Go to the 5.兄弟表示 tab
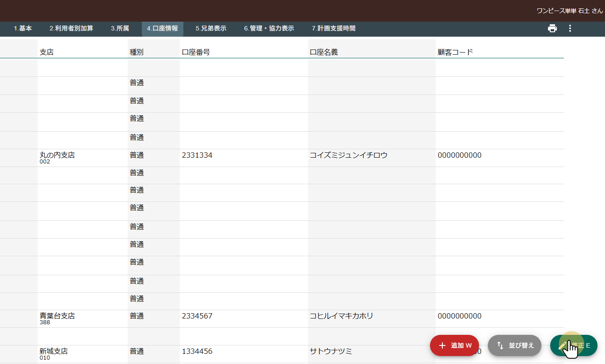The image size is (605, 364). 211,29
